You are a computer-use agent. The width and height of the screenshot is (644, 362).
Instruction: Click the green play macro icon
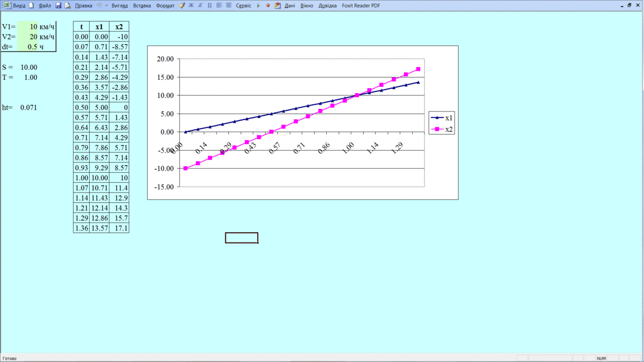point(258,5)
